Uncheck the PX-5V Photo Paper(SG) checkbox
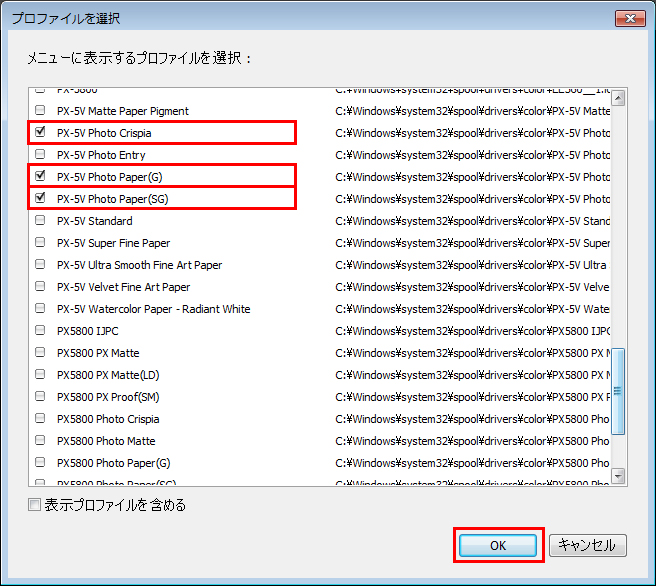Viewport: 656px width, 586px height. [x=40, y=198]
